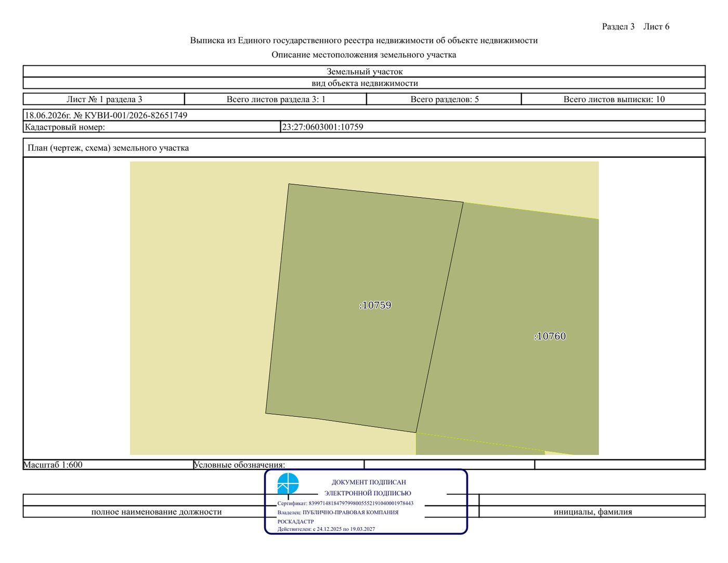Click the 'полное наименование должности' field
The width and height of the screenshot is (728, 563).
pyautogui.click(x=157, y=512)
